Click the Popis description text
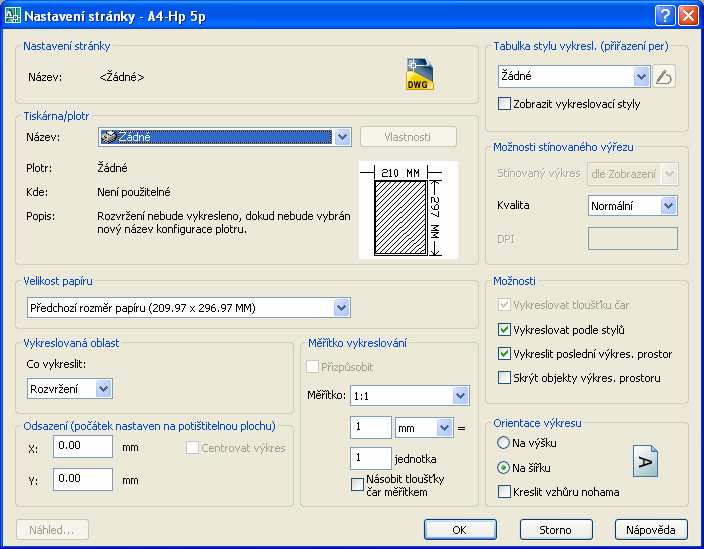This screenshot has height=549, width=704. coord(224,223)
